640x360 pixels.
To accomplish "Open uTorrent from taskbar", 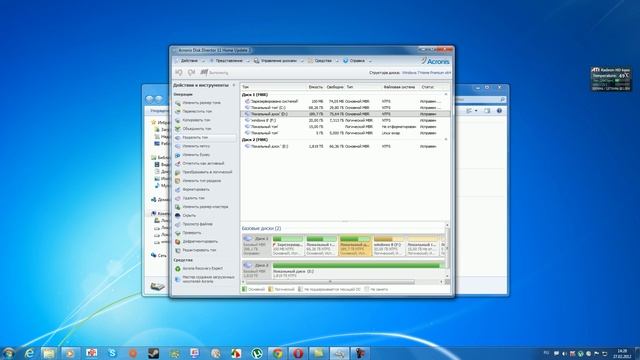I will [x=257, y=353].
